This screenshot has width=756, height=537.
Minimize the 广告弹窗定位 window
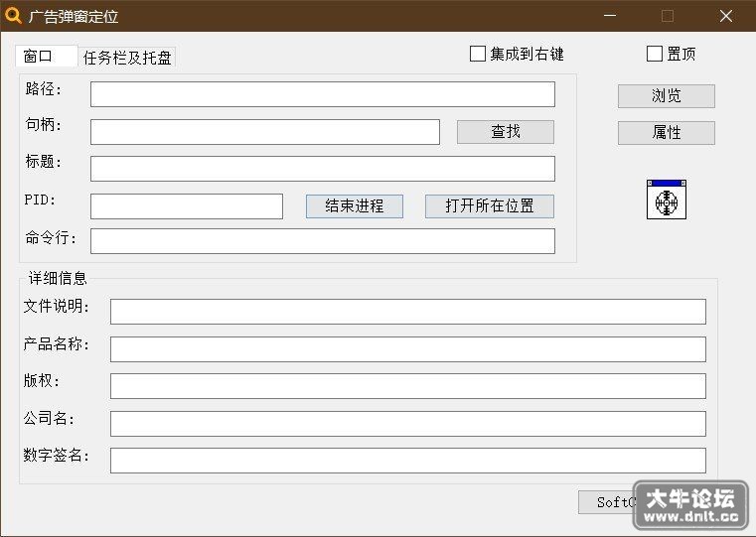[610, 16]
